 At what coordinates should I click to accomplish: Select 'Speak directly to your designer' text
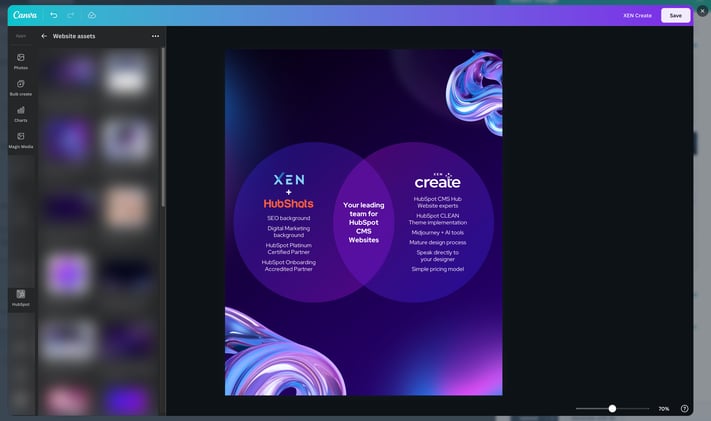pos(438,256)
